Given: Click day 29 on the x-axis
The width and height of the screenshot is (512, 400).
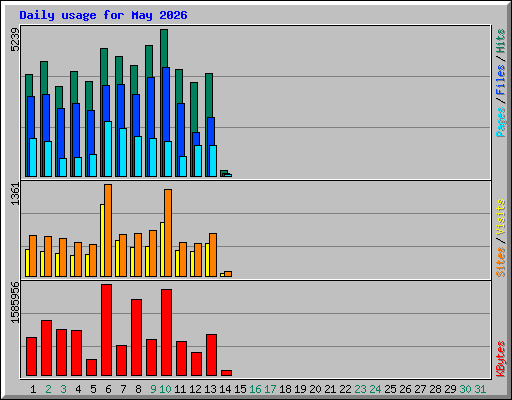Looking at the screenshot, I should (450, 389).
